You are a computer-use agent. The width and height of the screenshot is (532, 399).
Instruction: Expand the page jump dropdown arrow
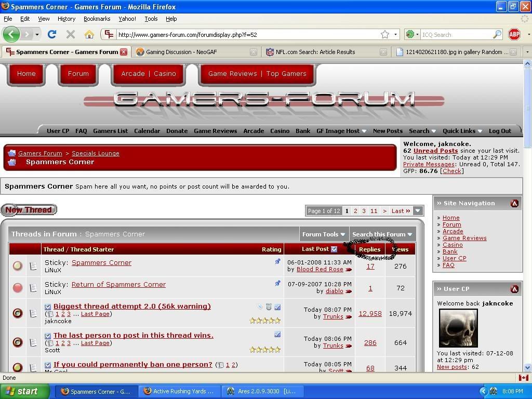tap(418, 211)
